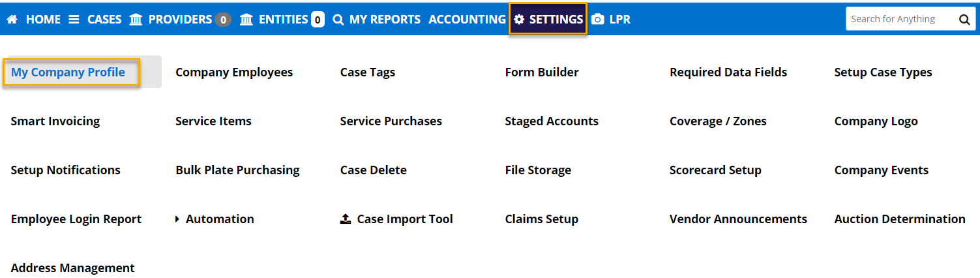980x278 pixels.
Task: Click the Entities bank building icon
Action: coord(246,20)
